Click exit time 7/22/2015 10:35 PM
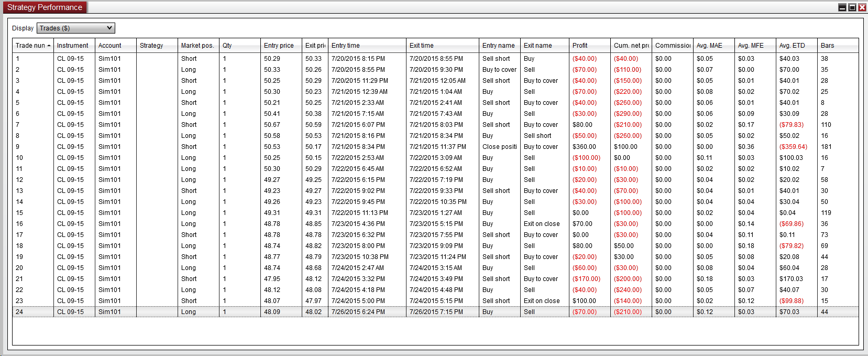 tap(438, 202)
